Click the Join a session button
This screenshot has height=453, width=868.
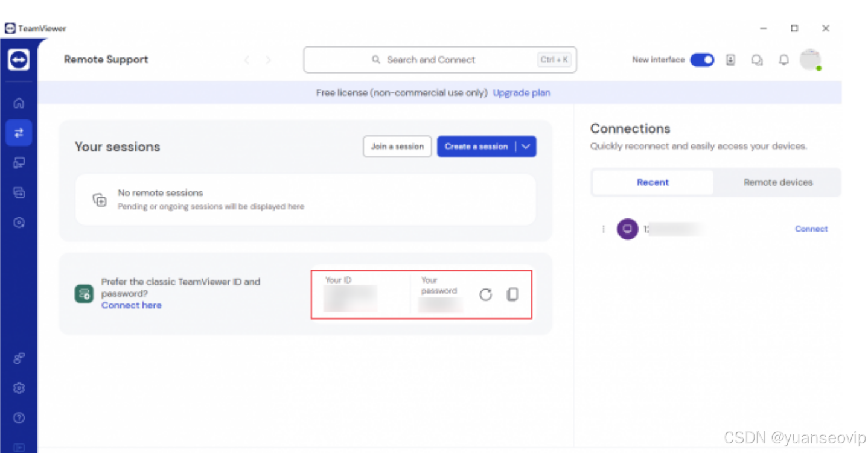(397, 147)
